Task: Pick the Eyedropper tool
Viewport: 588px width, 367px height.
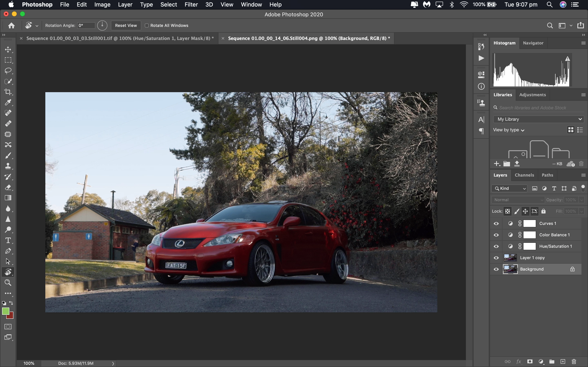Action: coord(8,102)
